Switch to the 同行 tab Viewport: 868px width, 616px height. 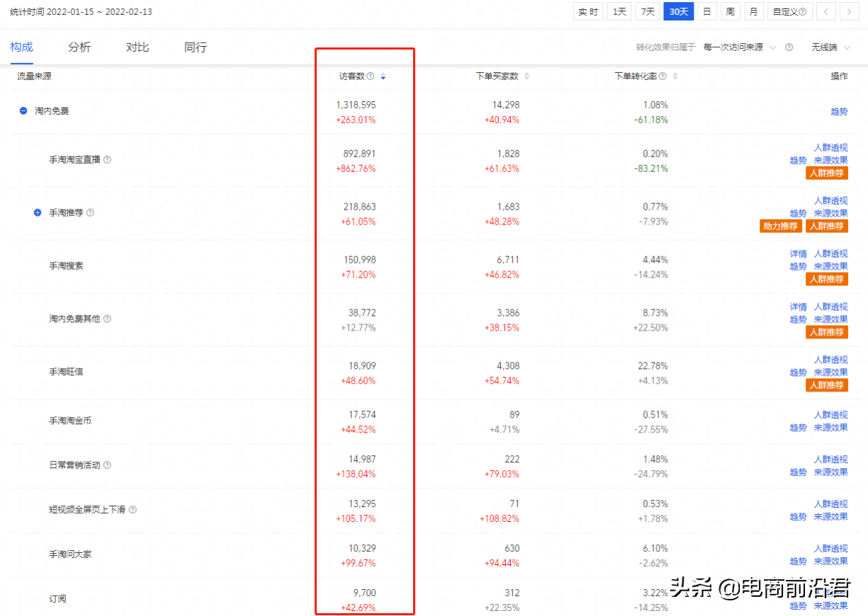click(x=194, y=47)
